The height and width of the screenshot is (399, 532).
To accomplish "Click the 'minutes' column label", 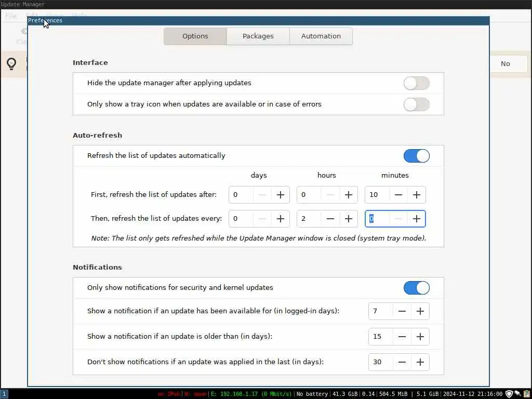I will point(395,176).
